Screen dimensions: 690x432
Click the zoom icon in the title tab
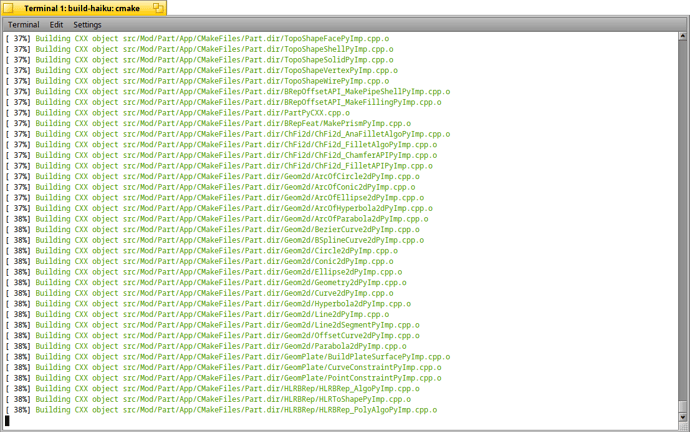click(x=158, y=7)
